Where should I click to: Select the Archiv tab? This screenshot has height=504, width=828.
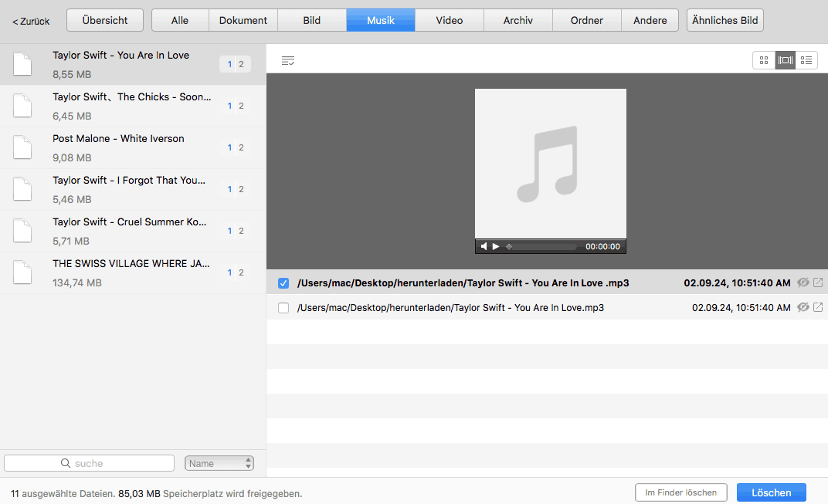518,20
